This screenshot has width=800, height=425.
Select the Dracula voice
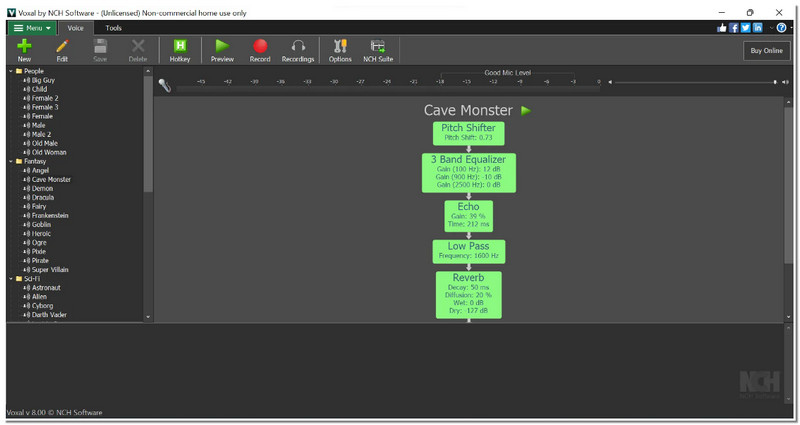[x=43, y=197]
